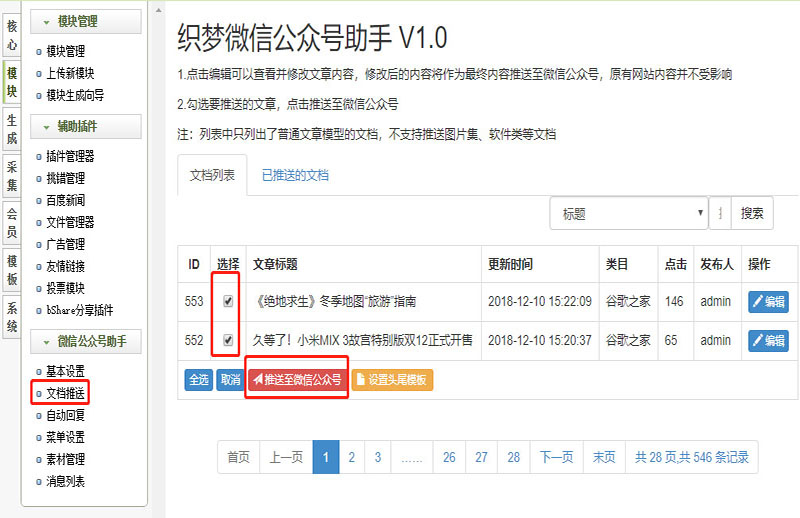The image size is (800, 518).
Task: Go to page 2
Action: pyautogui.click(x=352, y=457)
